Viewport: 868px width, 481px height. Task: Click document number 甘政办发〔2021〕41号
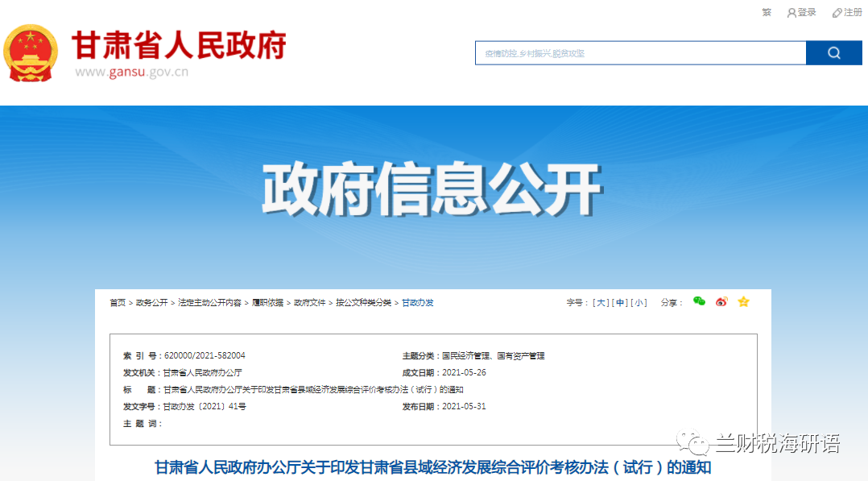(205, 407)
